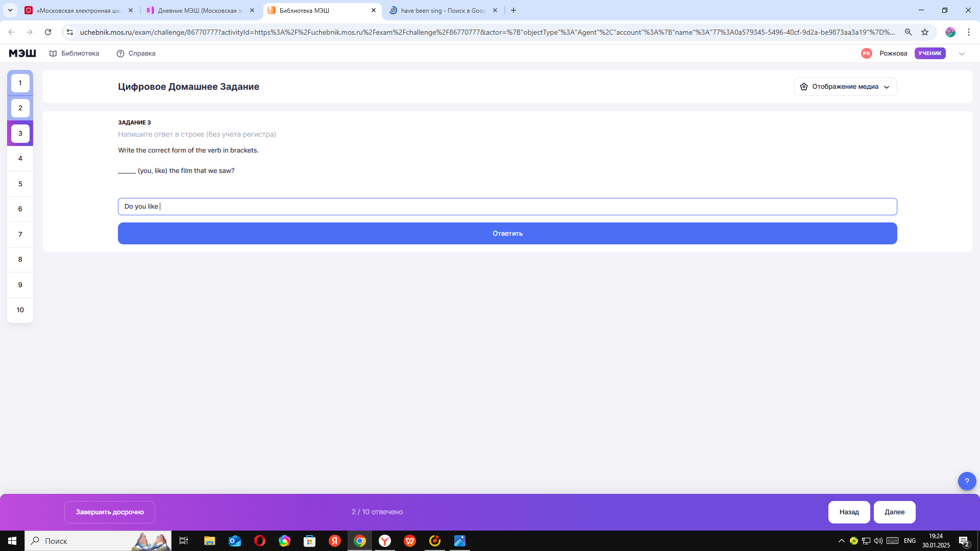Click Завершить досрочно button

[110, 512]
